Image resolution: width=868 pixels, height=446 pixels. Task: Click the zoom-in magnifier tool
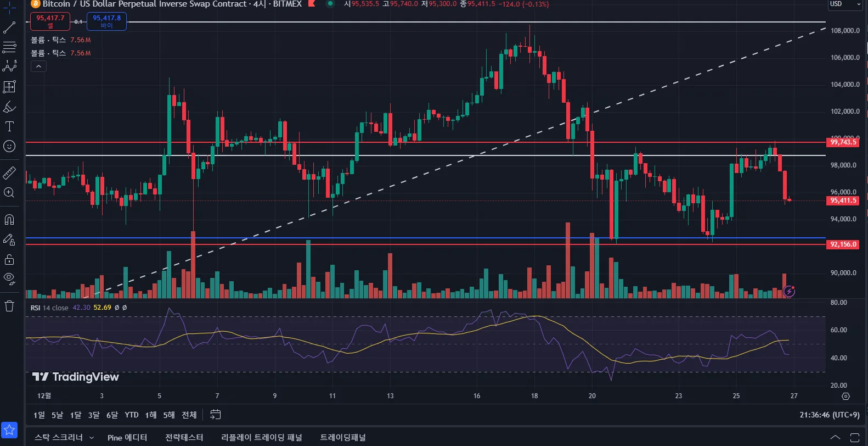click(9, 193)
